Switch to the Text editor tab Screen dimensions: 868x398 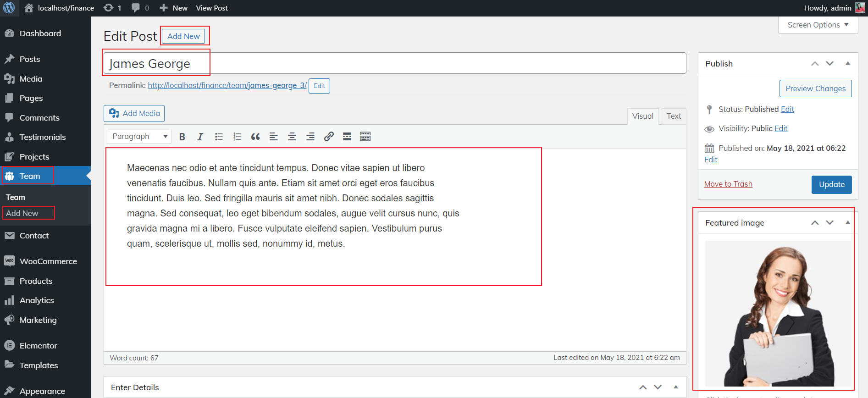pos(674,116)
